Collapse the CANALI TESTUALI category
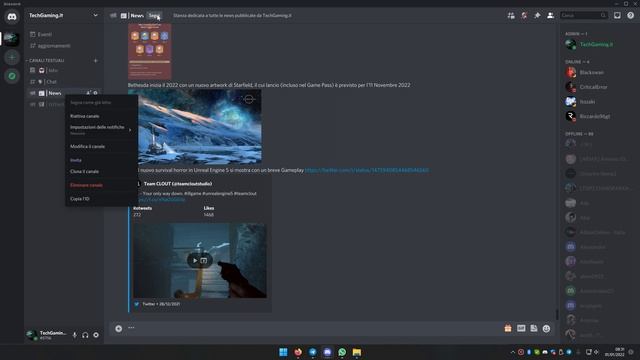640x360 pixels. (45, 60)
